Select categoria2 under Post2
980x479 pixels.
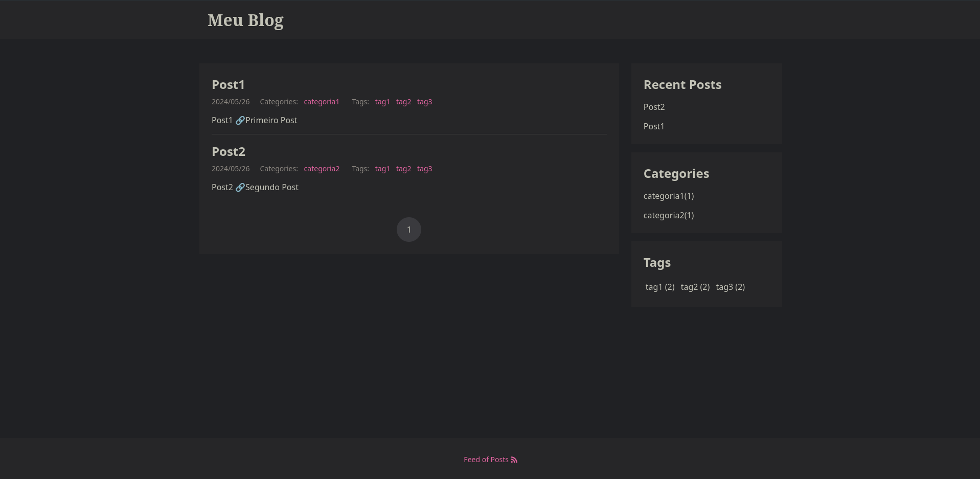pyautogui.click(x=322, y=169)
